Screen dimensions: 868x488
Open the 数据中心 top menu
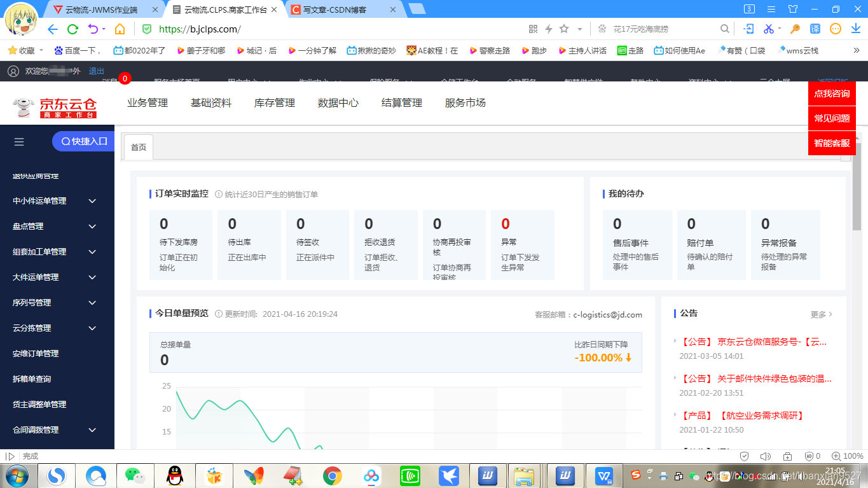tap(338, 103)
